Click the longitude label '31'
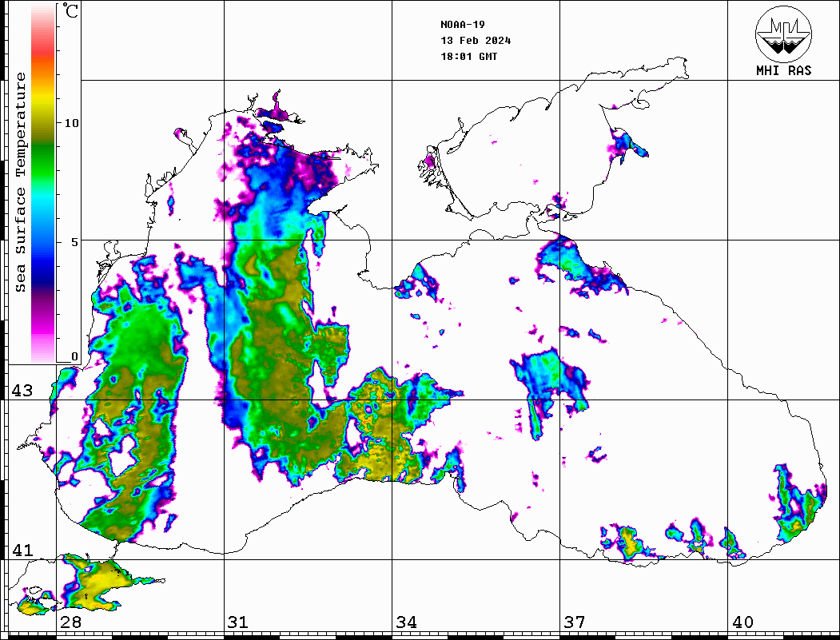 [238, 622]
